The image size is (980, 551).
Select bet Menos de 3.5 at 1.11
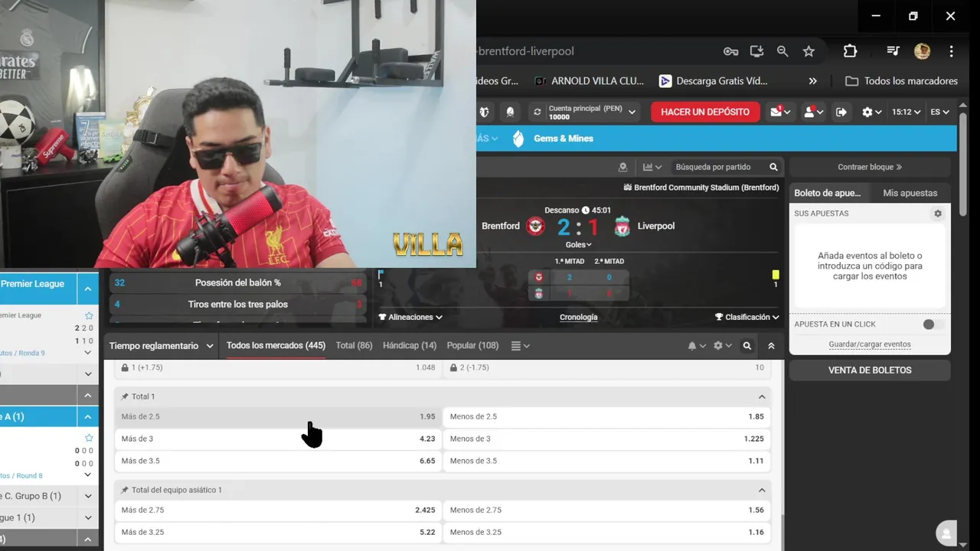click(607, 461)
